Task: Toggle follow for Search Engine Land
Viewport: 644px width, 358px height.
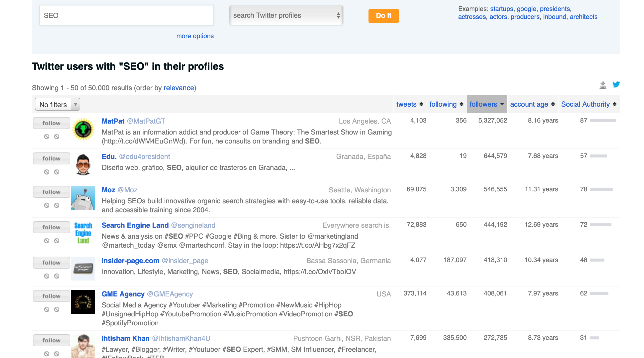Action: coord(51,227)
